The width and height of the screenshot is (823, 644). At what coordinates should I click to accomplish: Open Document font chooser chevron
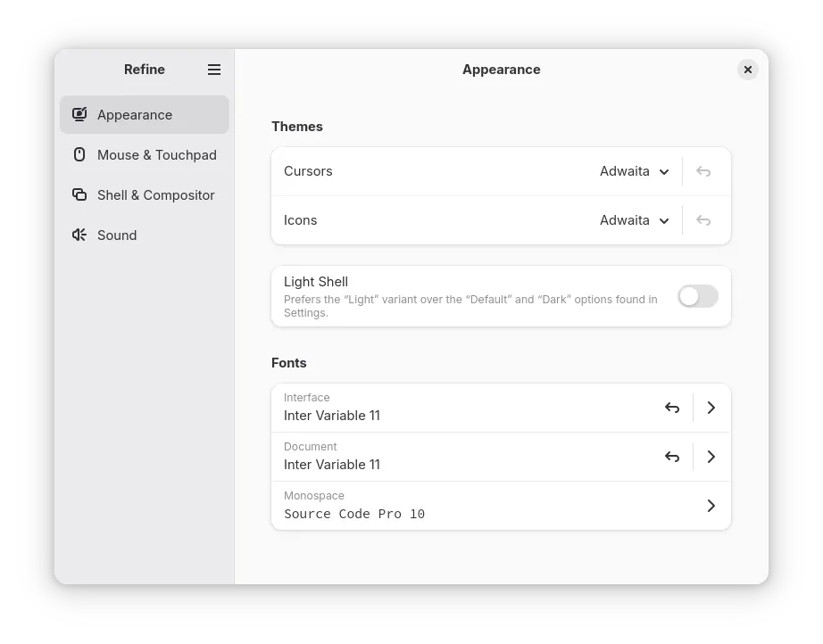coord(711,457)
